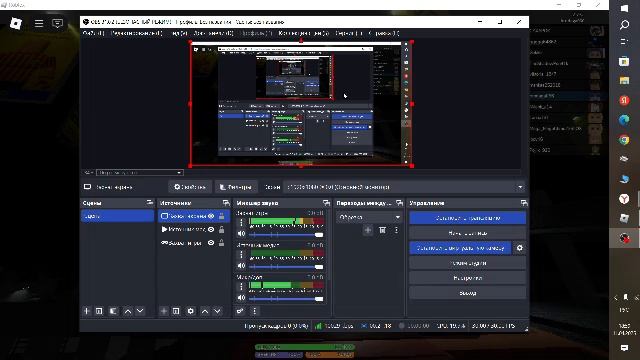Open the Help menu in OBS
640x360 pixels.
(384, 33)
